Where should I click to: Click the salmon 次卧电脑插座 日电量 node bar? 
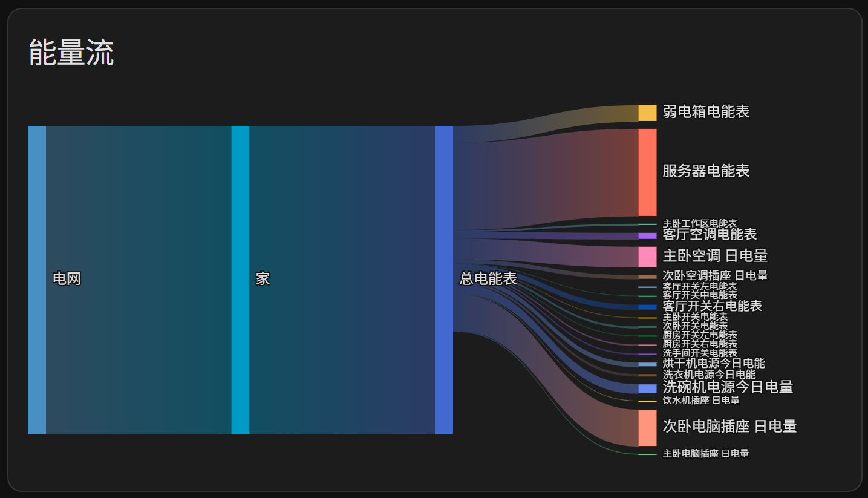[x=646, y=427]
